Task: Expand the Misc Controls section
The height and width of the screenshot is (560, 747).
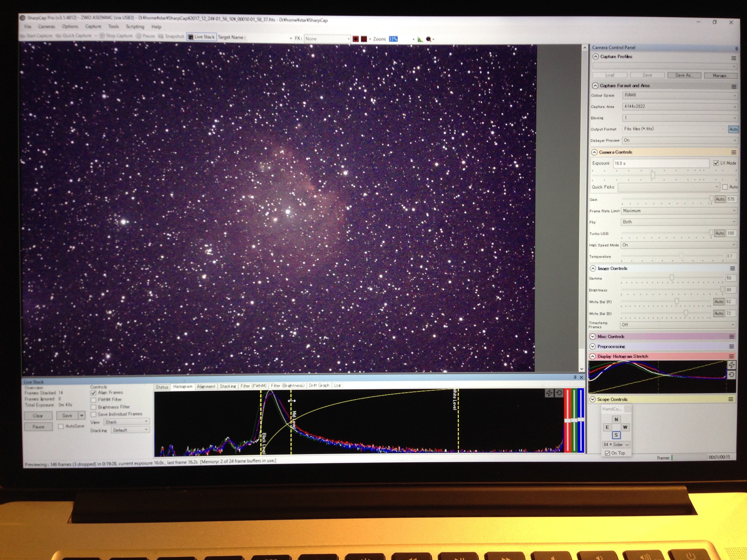Action: point(592,337)
